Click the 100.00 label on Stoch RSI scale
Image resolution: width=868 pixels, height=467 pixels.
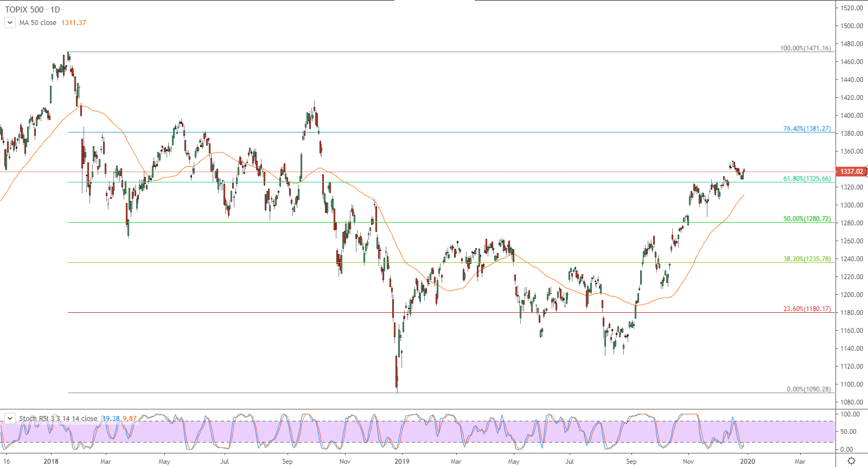coord(850,414)
